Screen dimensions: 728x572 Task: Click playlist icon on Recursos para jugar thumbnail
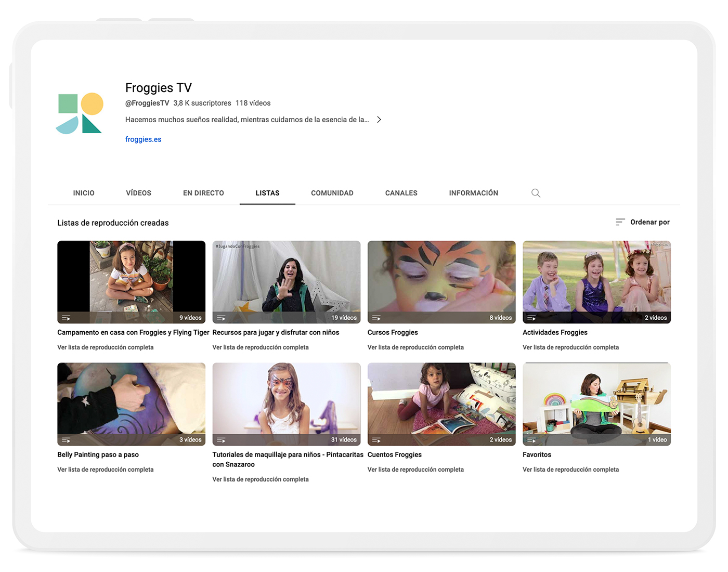tap(221, 318)
